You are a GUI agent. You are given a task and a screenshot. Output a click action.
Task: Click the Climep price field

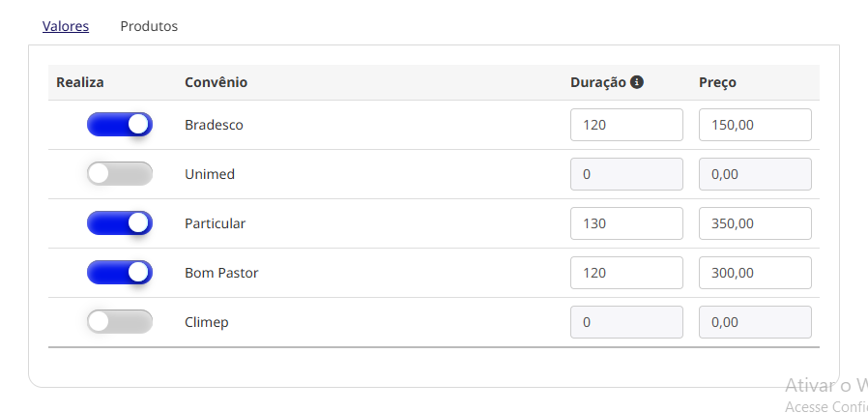(x=755, y=322)
